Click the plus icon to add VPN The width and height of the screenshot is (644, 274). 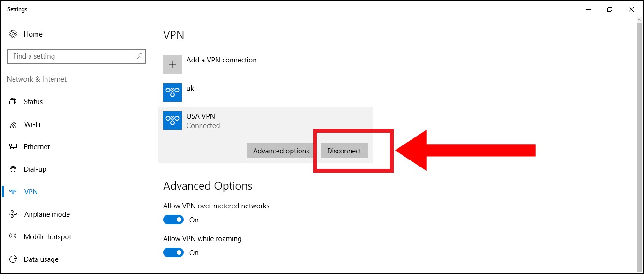pos(172,64)
